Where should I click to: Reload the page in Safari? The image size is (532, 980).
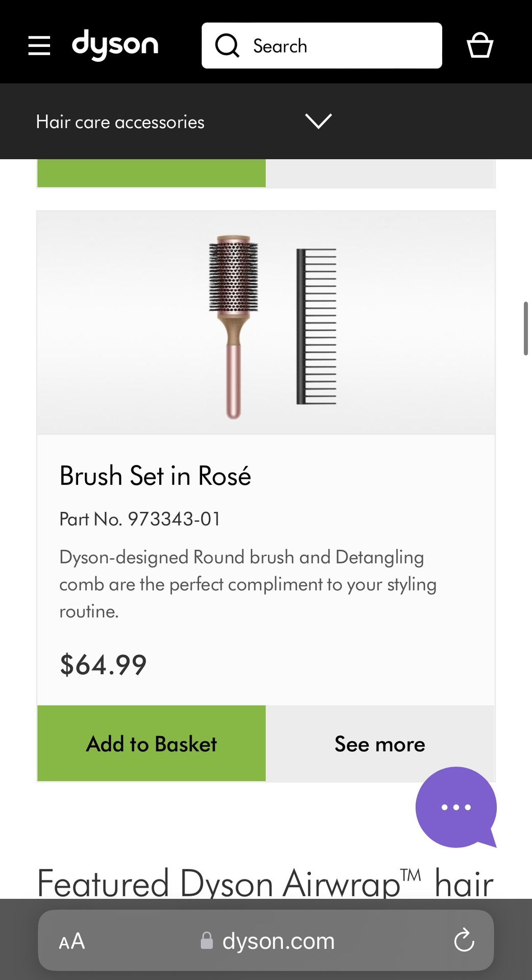(464, 940)
